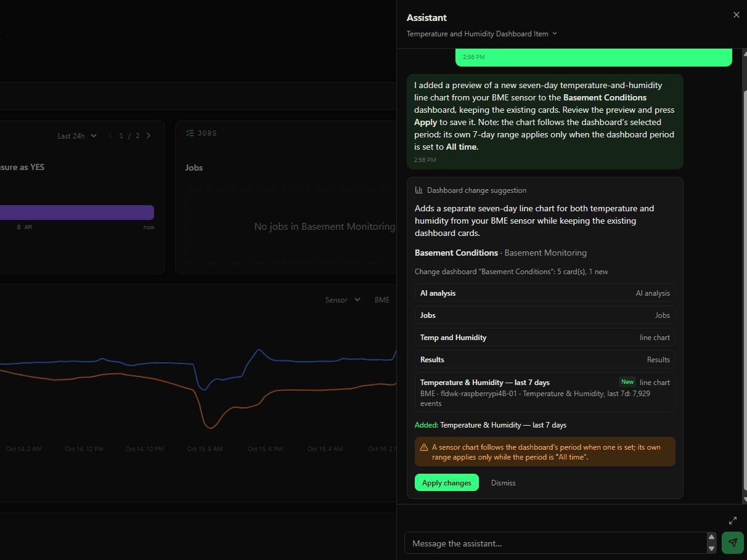The width and height of the screenshot is (747, 560).
Task: Open the Last 24h period dropdown
Action: pyautogui.click(x=77, y=136)
